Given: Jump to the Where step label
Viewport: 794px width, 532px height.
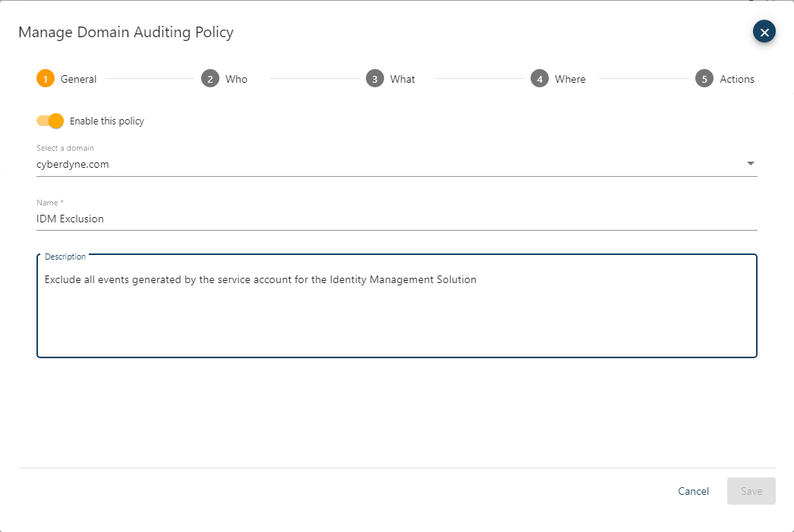Looking at the screenshot, I should point(570,79).
